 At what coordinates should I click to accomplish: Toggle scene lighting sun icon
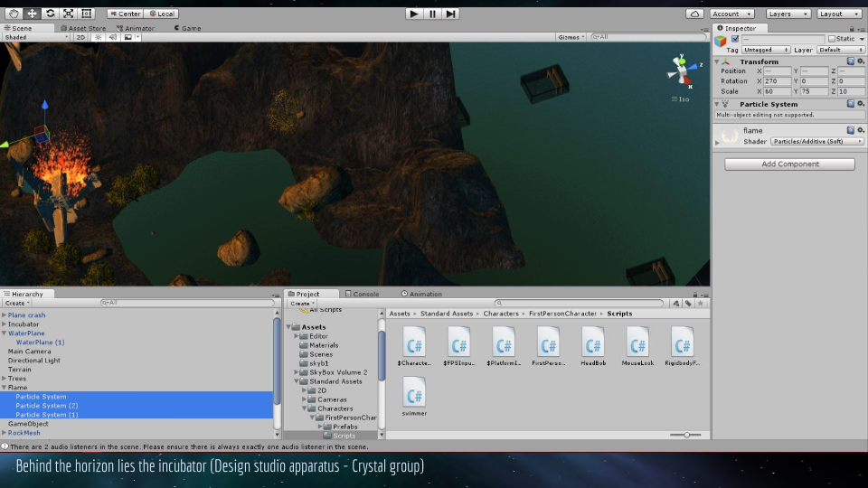[x=98, y=37]
